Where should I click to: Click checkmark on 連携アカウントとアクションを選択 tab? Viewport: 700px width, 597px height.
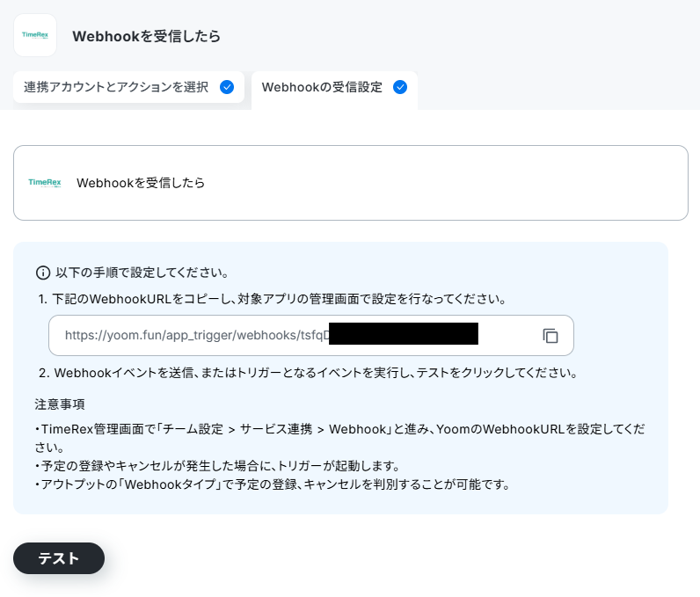[227, 87]
